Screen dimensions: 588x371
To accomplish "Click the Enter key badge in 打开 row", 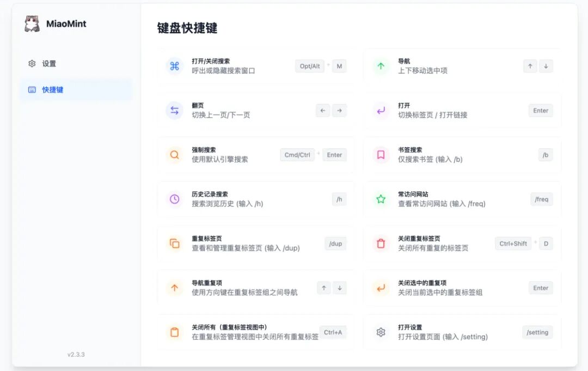I will [x=541, y=111].
